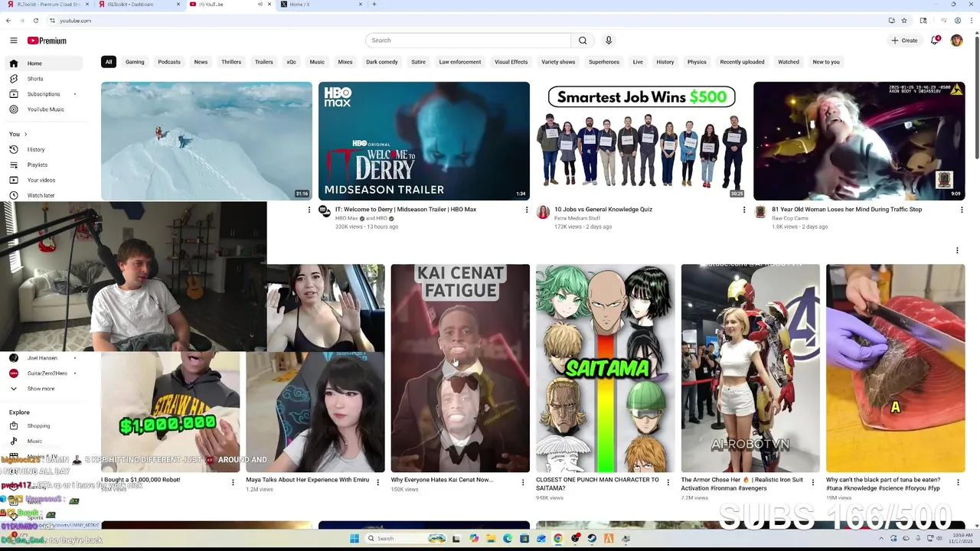
Task: Select the Law enforcement filter chip
Action: point(460,62)
